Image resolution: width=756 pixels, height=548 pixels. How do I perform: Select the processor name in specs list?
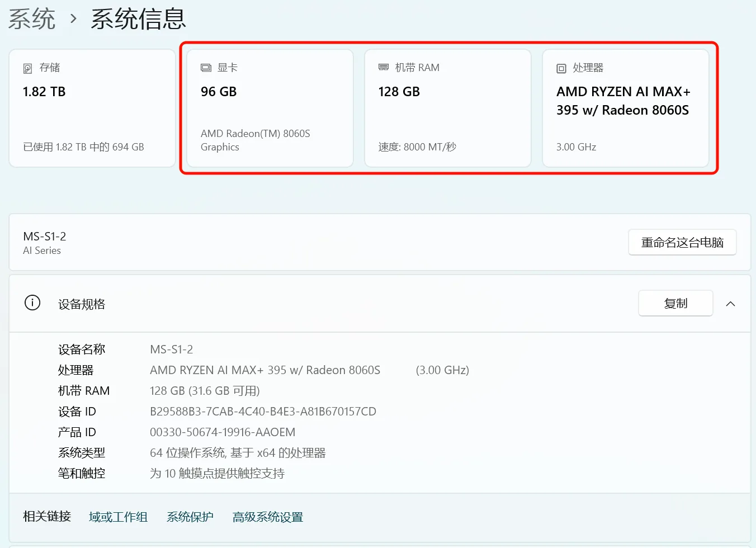265,370
